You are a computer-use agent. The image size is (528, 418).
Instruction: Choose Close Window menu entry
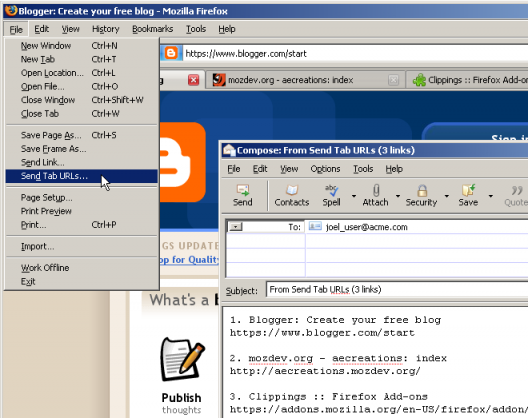click(81, 100)
